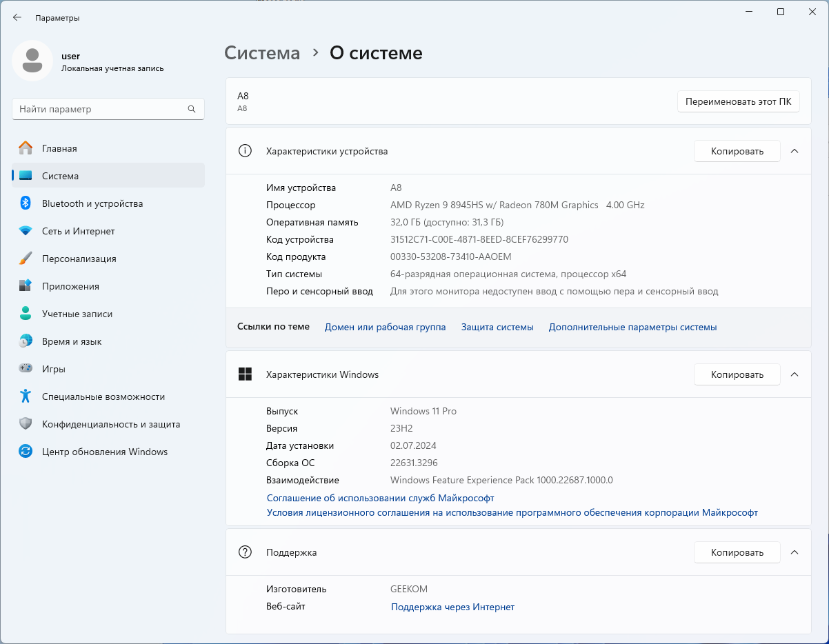Click the network Wi-Fi icon
This screenshot has width=829, height=644.
click(x=26, y=231)
